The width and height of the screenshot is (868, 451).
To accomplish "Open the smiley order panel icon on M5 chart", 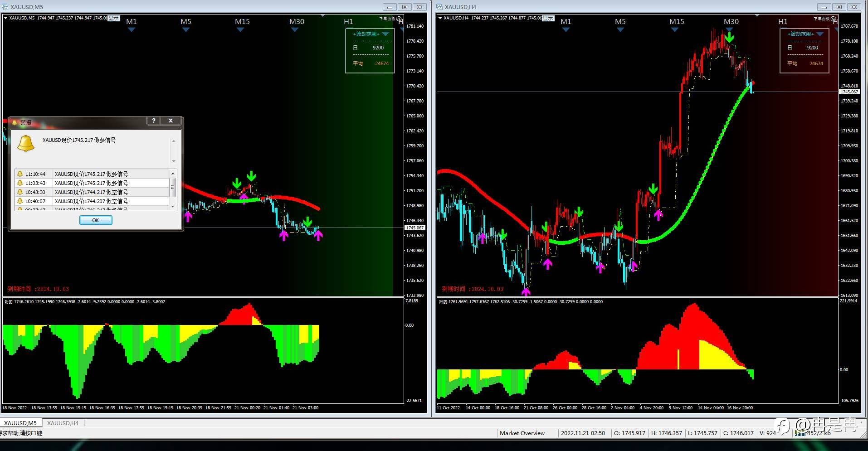I will [x=399, y=19].
